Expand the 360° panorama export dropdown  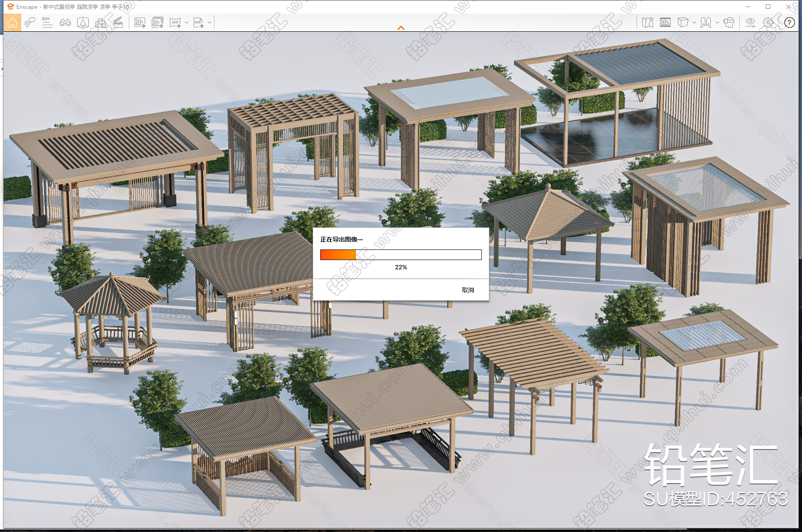(187, 22)
